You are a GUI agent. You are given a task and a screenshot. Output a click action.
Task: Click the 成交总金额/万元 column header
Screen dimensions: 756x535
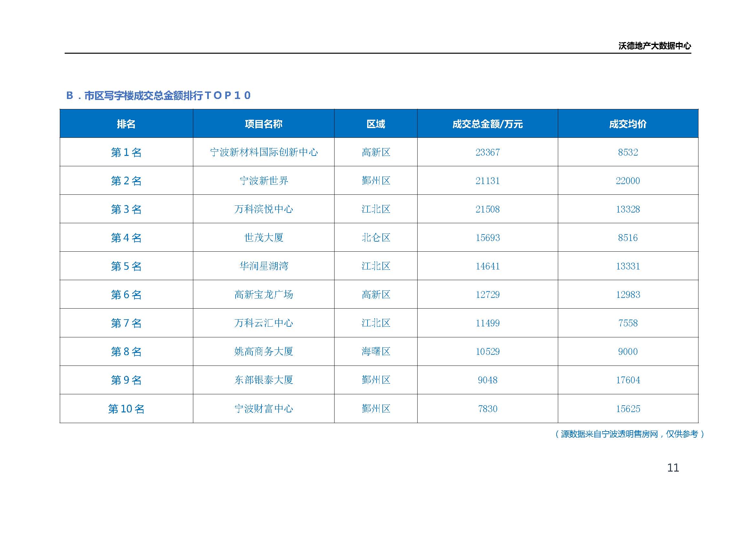[x=487, y=124]
